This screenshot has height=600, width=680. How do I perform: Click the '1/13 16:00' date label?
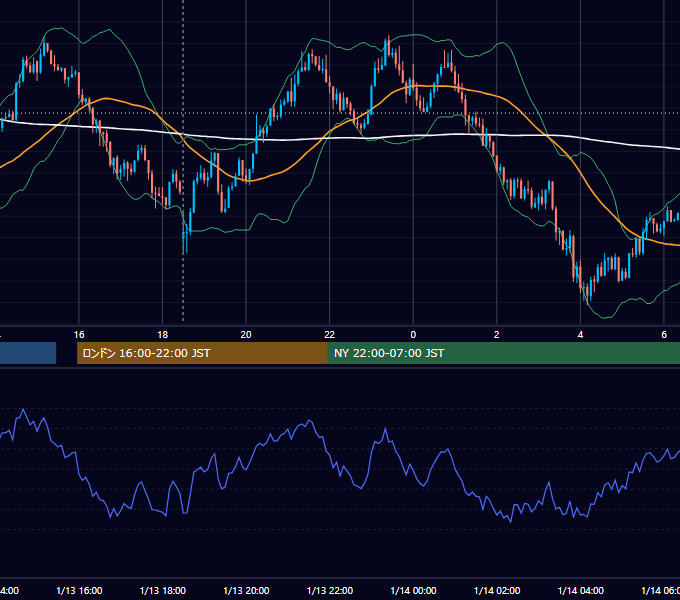click(79, 590)
